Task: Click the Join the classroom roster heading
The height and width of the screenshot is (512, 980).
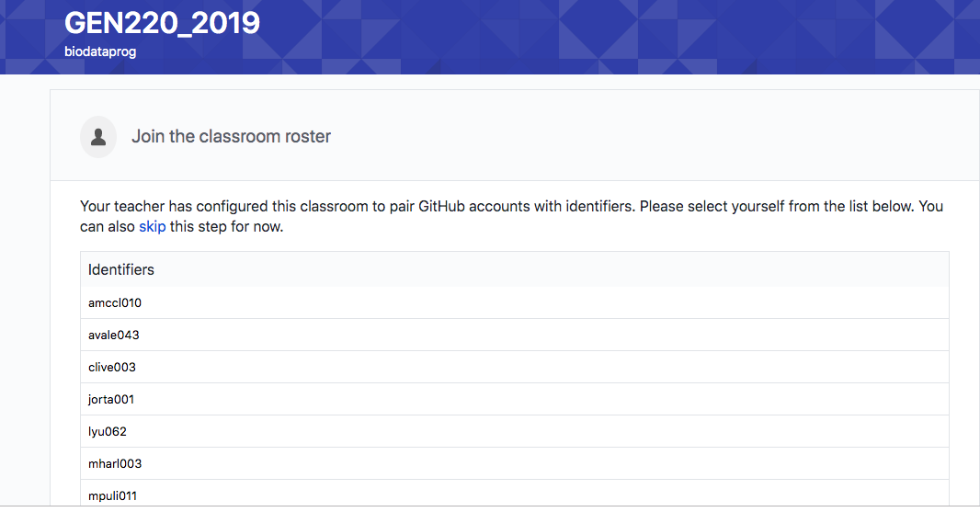Action: tap(231, 137)
